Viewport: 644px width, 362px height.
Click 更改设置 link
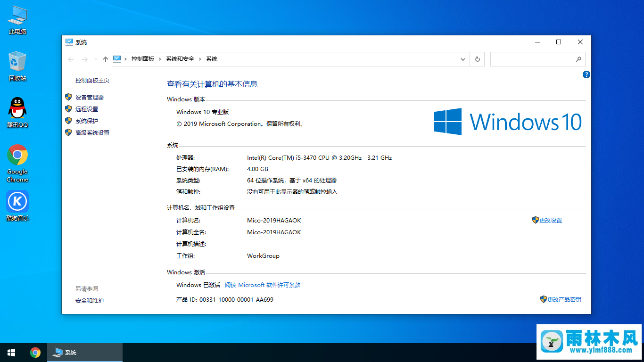coord(551,220)
